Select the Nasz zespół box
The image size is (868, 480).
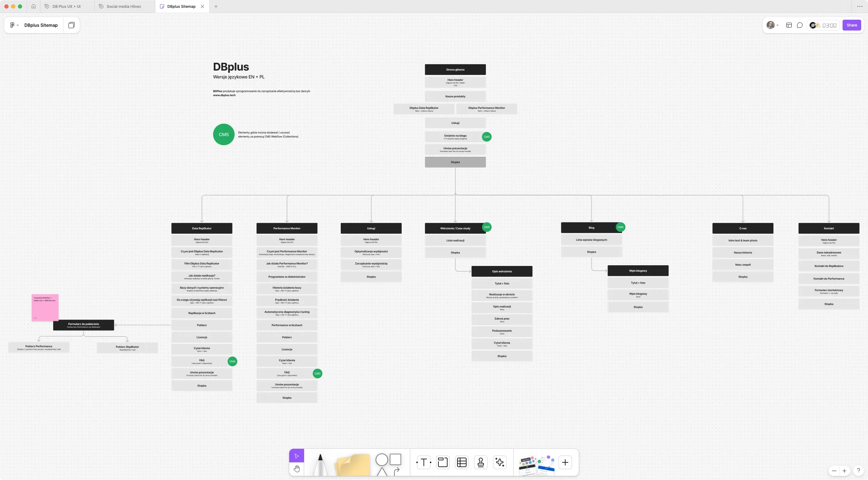click(743, 265)
